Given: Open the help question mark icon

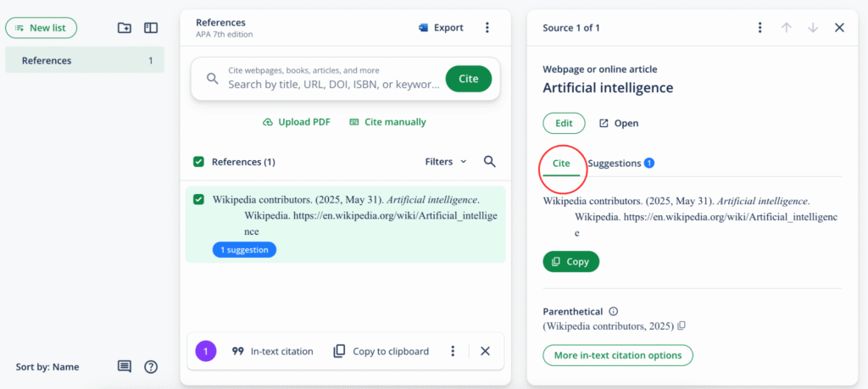Looking at the screenshot, I should click(x=151, y=366).
